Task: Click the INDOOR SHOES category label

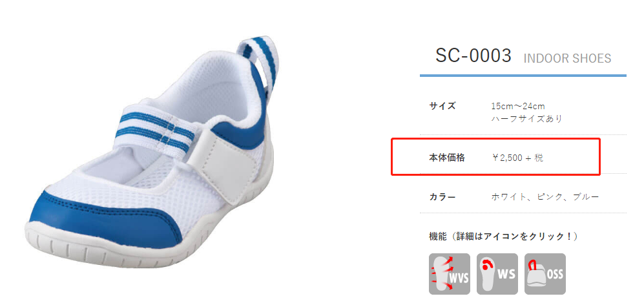Action: point(568,59)
